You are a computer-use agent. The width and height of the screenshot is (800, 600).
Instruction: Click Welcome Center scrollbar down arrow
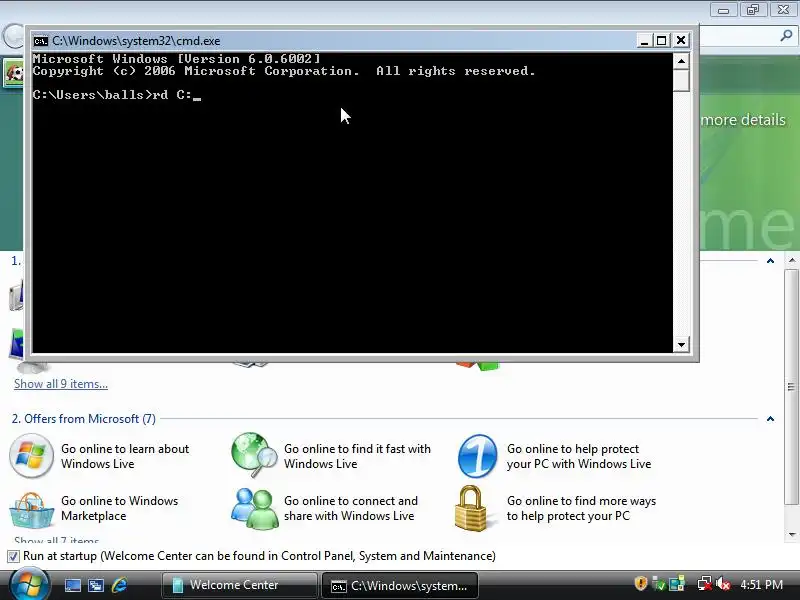point(792,535)
